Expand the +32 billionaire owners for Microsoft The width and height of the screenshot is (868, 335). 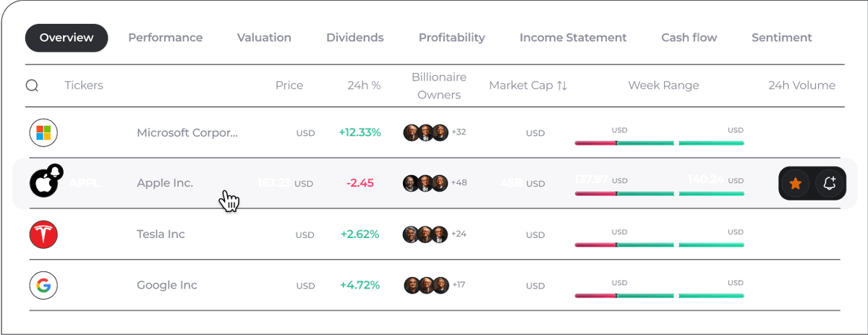point(459,132)
